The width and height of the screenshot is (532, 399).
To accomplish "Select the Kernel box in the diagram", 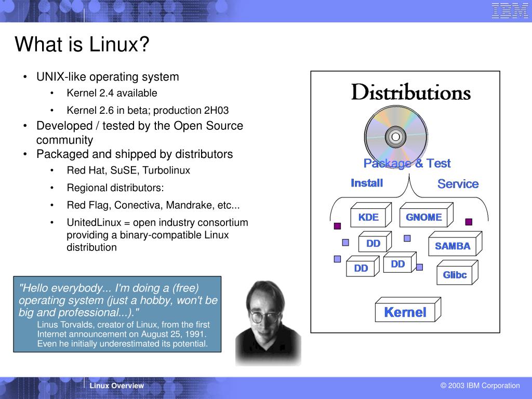I will tap(408, 310).
